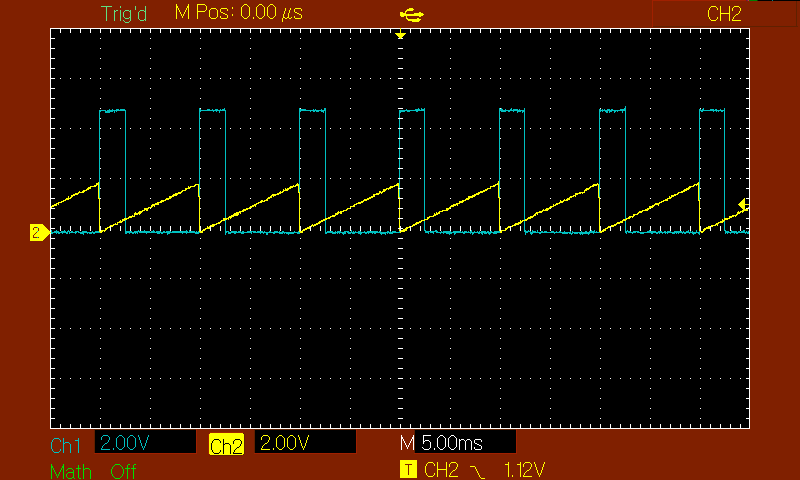The width and height of the screenshot is (800, 480).
Task: Click the falling edge trigger slope symbol
Action: (x=479, y=470)
